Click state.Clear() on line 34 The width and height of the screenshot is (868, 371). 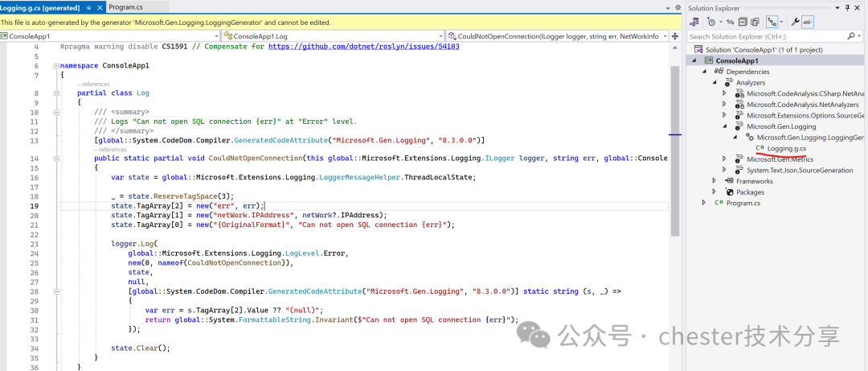[141, 348]
